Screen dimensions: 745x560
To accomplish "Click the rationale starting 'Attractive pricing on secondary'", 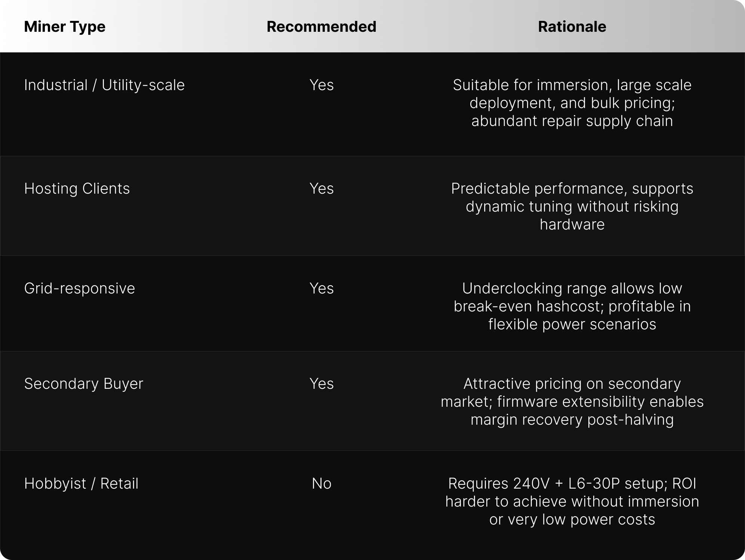I will 572,384.
